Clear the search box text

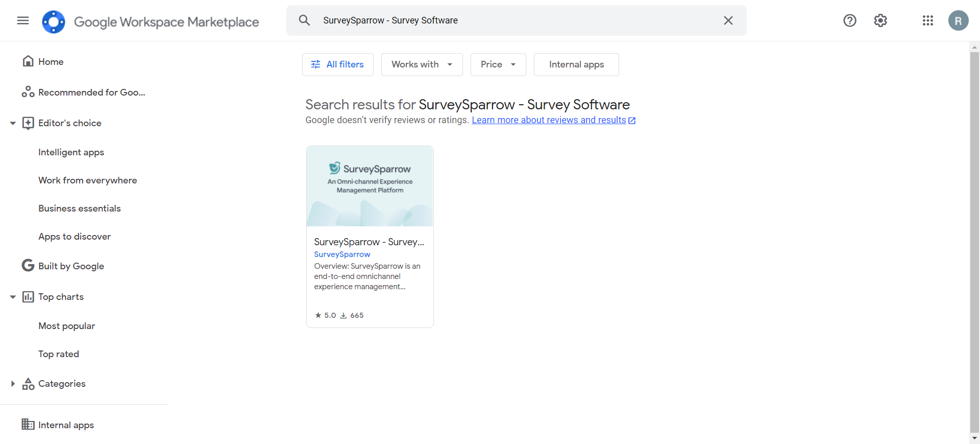[x=728, y=20]
